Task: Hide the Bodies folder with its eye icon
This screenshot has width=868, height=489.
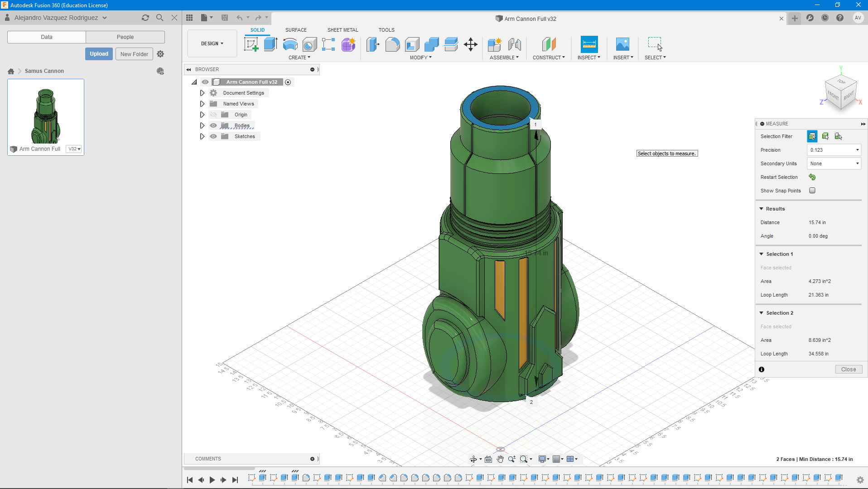Action: pos(213,125)
